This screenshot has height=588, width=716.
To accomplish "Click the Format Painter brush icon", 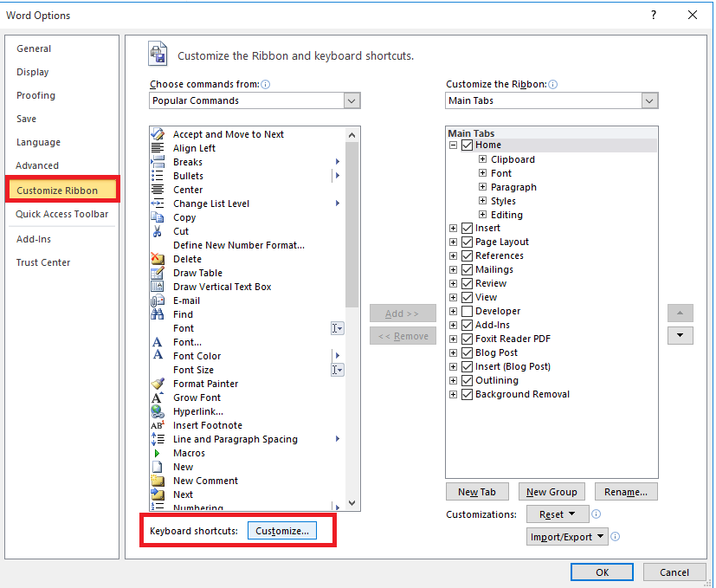I will point(158,384).
